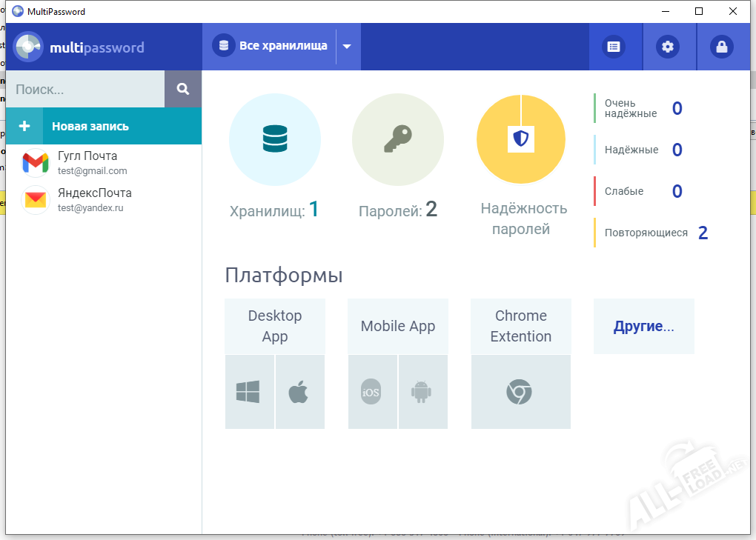The height and width of the screenshot is (540, 756).
Task: Click the lock vault icon in header
Action: coord(721,47)
